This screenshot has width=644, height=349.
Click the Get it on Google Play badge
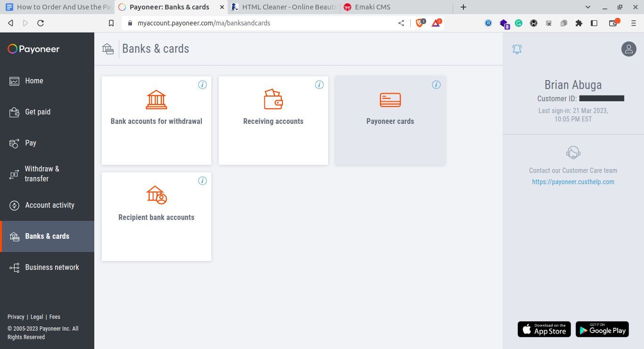point(602,329)
